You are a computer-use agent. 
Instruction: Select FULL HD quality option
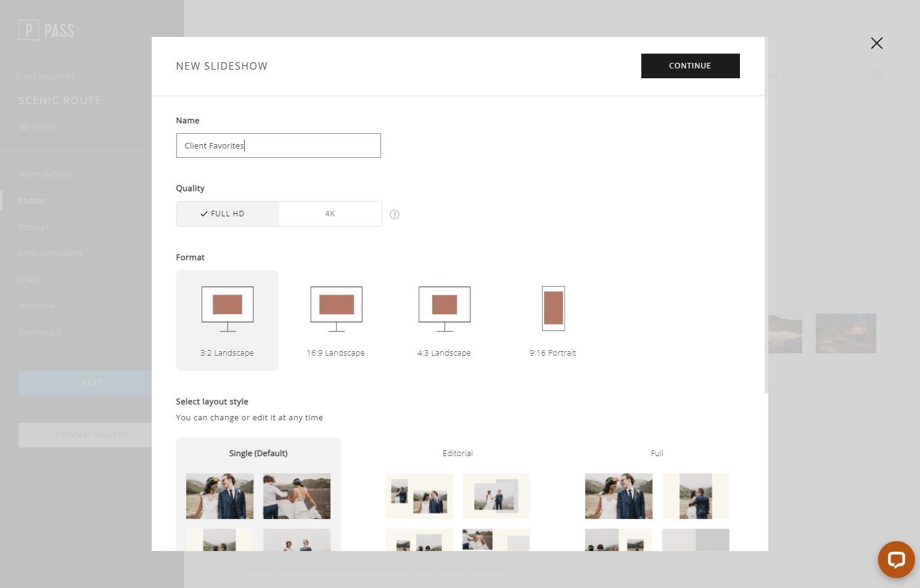coord(228,214)
